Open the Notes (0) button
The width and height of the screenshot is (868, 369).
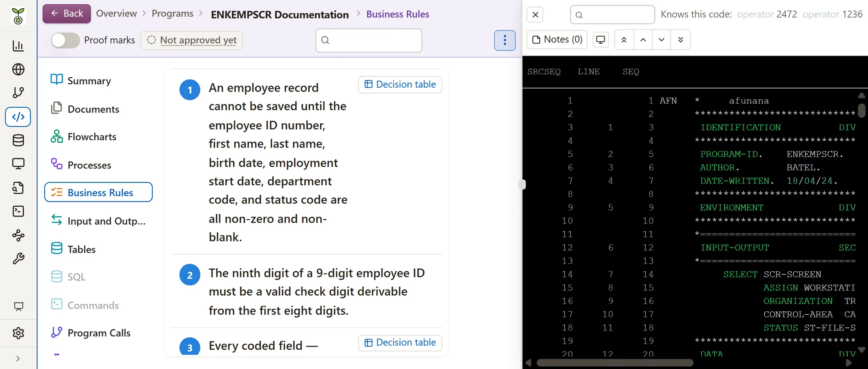tap(557, 40)
